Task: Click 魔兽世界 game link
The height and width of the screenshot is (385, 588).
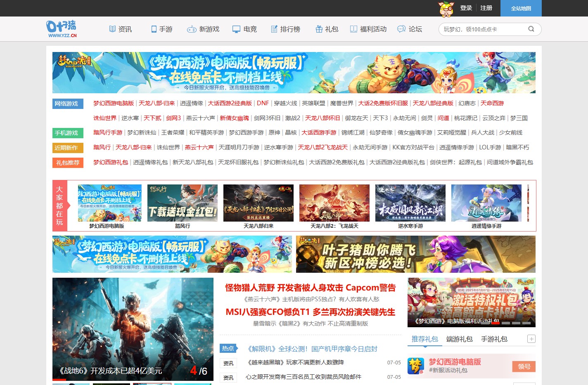Action: point(341,103)
